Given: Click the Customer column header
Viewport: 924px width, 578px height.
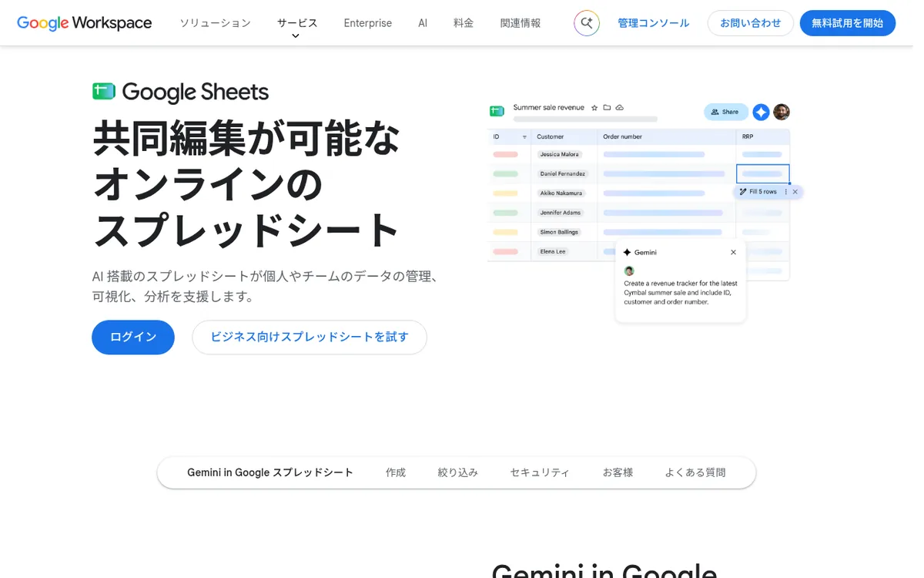Looking at the screenshot, I should (x=551, y=137).
